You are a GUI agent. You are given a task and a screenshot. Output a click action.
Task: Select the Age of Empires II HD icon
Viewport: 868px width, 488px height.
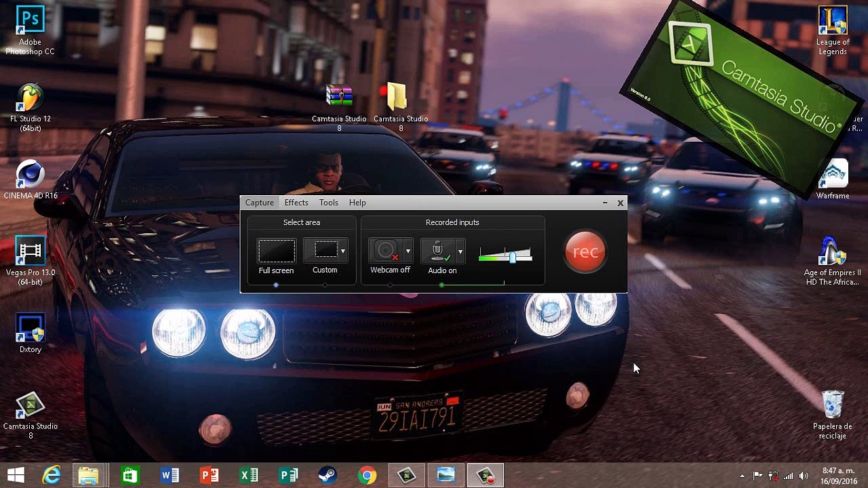coord(832,261)
